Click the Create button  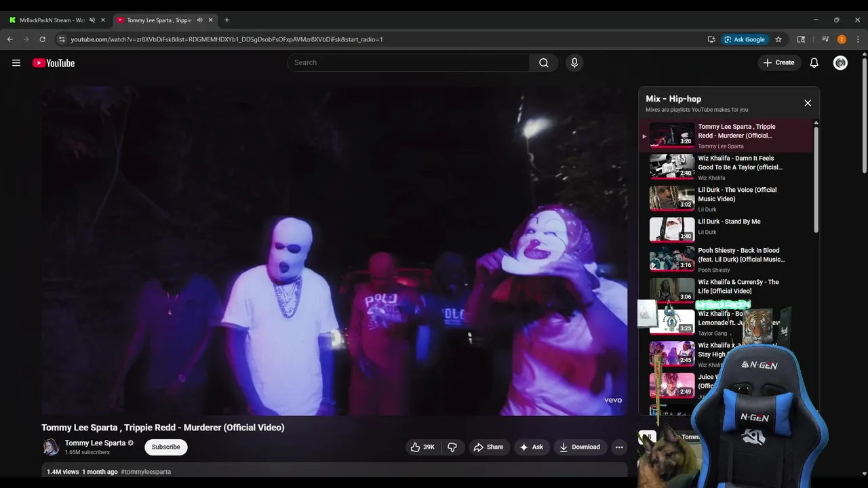(x=778, y=63)
